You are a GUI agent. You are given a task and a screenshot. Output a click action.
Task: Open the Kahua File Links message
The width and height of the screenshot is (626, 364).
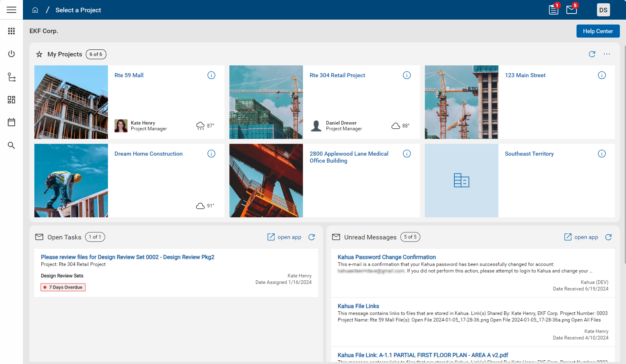click(358, 306)
